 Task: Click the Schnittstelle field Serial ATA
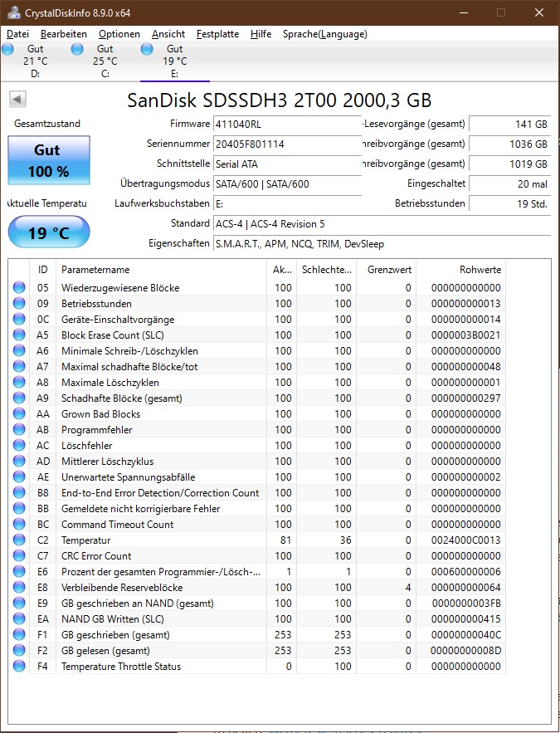(x=287, y=164)
